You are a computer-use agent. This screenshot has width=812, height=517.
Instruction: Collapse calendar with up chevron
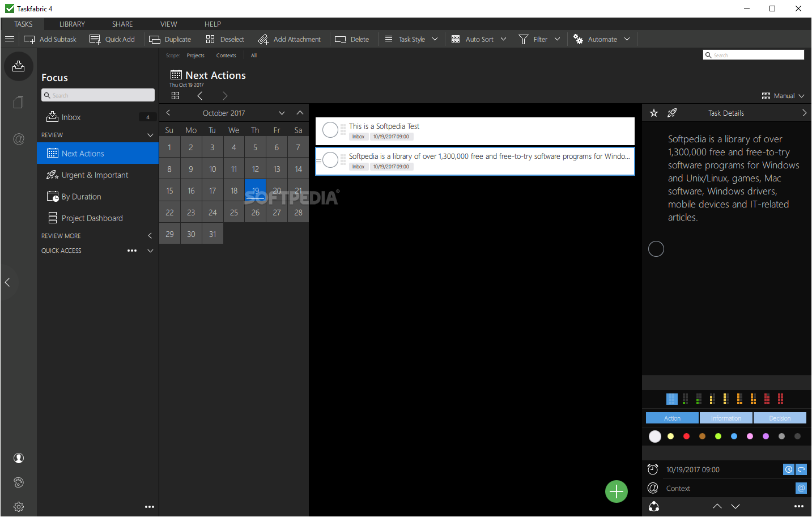pos(300,113)
